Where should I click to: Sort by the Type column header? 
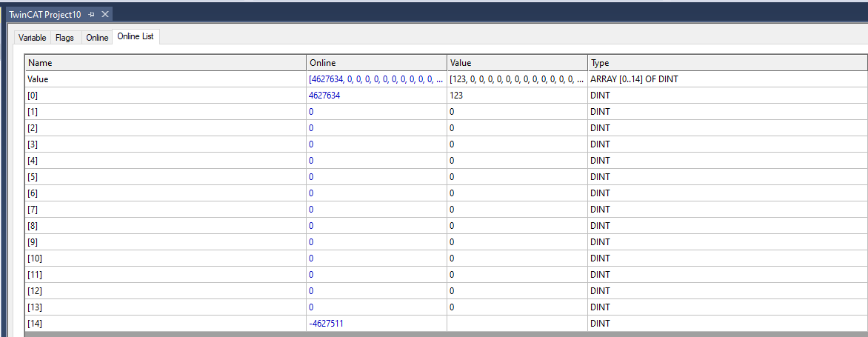(727, 63)
